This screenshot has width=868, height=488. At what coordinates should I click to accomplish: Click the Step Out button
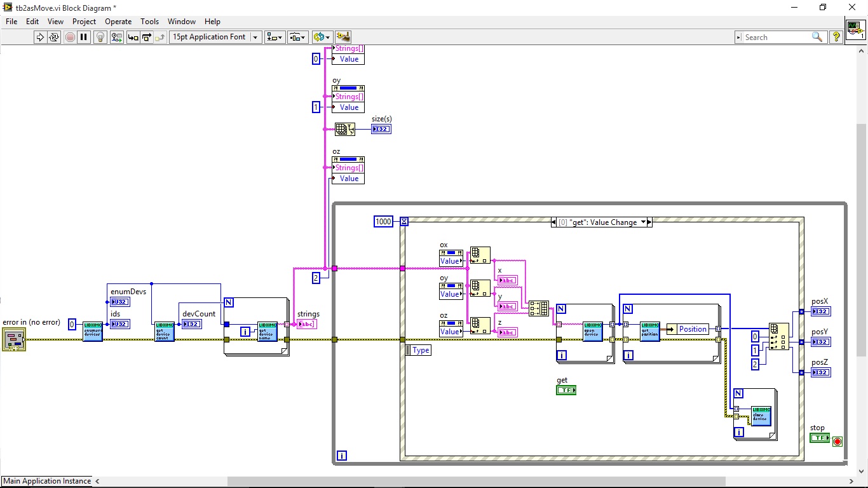coord(160,37)
